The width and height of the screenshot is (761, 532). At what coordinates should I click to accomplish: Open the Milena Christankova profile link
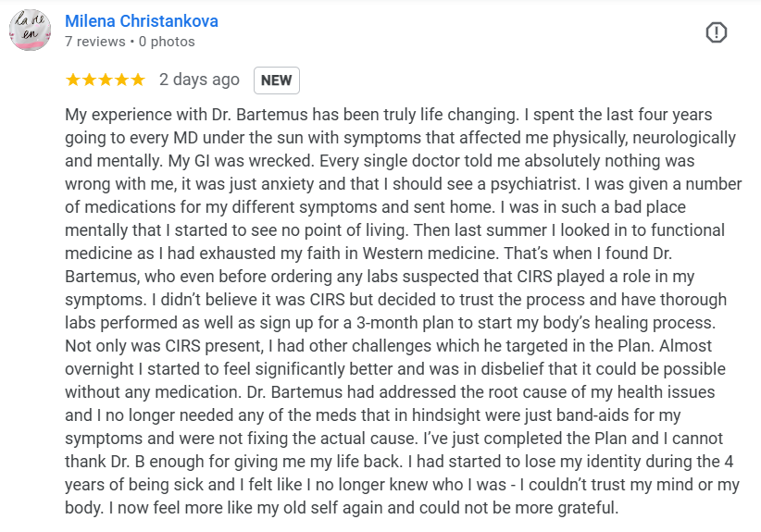pos(142,20)
